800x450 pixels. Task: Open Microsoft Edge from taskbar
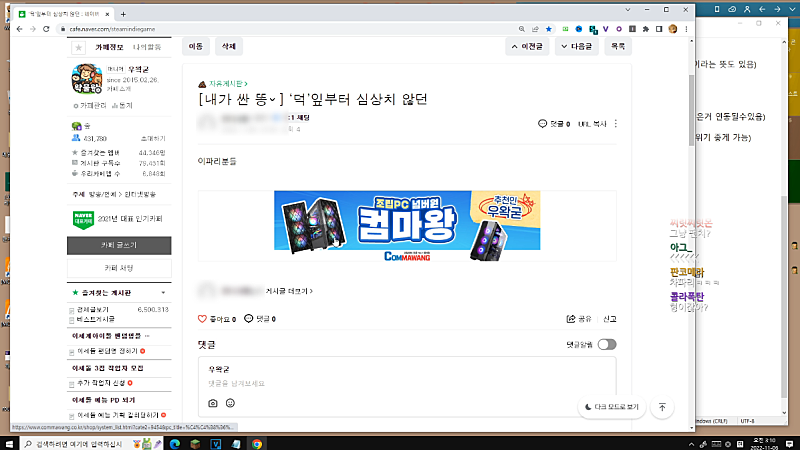coord(174,444)
